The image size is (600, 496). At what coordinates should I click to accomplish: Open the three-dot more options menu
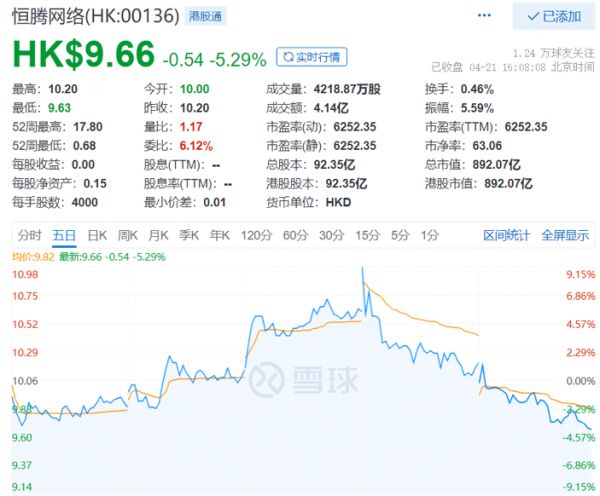(x=483, y=16)
